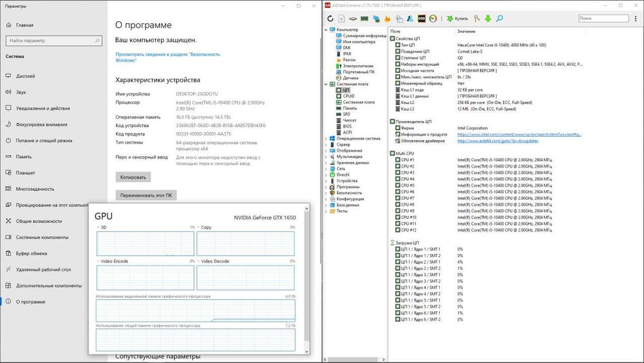Select the CPU #12 row
644x363 pixels.
click(x=473, y=230)
